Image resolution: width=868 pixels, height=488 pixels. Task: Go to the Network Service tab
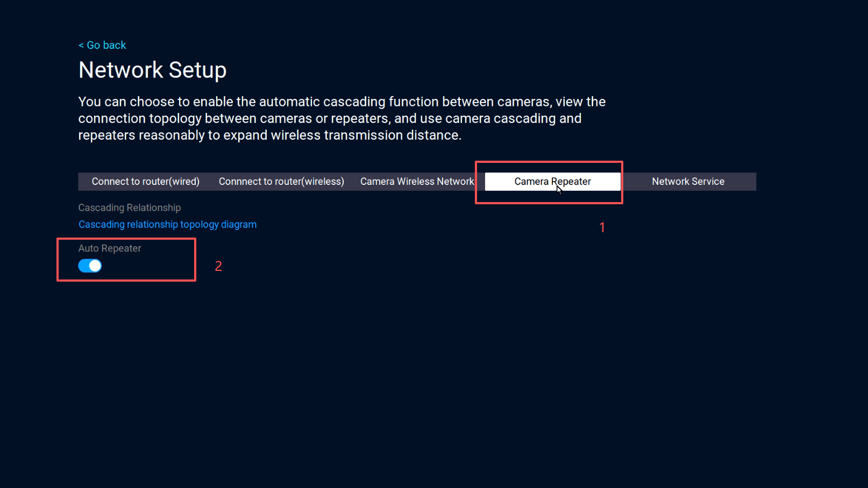click(x=688, y=182)
